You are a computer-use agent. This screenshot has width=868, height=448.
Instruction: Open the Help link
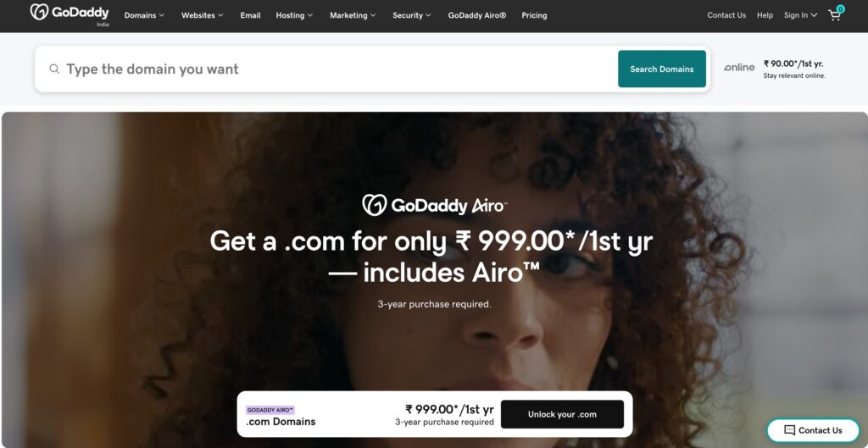[765, 15]
